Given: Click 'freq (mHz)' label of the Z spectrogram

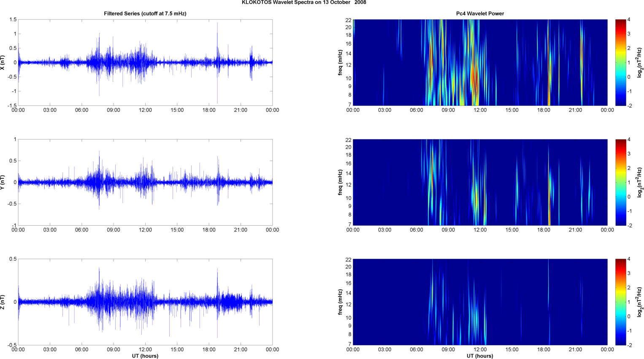Looking at the screenshot, I should [340, 302].
